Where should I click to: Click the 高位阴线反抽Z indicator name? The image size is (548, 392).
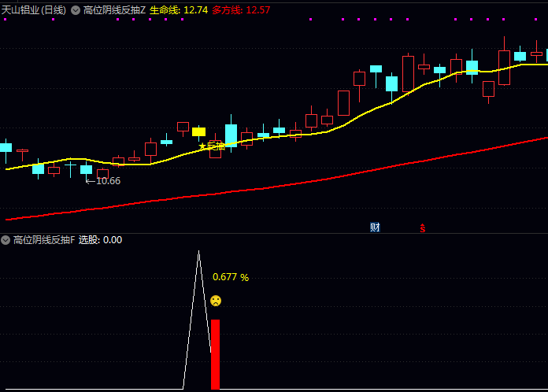tap(114, 10)
